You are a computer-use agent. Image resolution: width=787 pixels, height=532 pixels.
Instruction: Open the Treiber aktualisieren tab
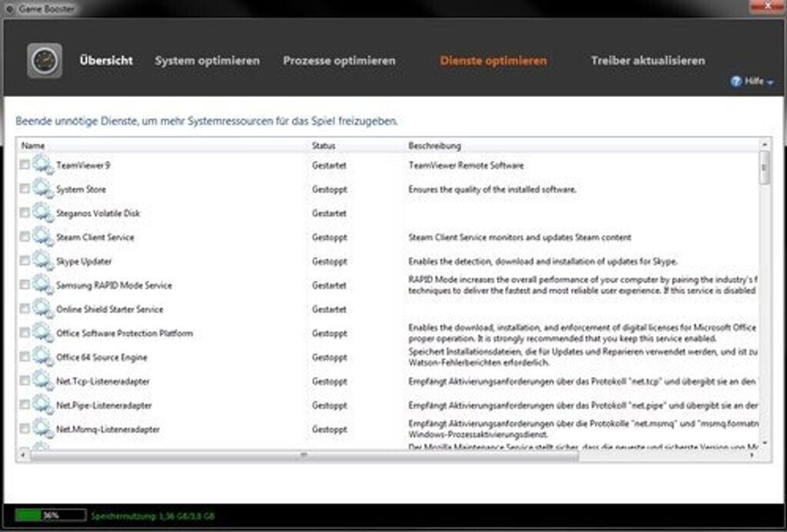click(647, 61)
